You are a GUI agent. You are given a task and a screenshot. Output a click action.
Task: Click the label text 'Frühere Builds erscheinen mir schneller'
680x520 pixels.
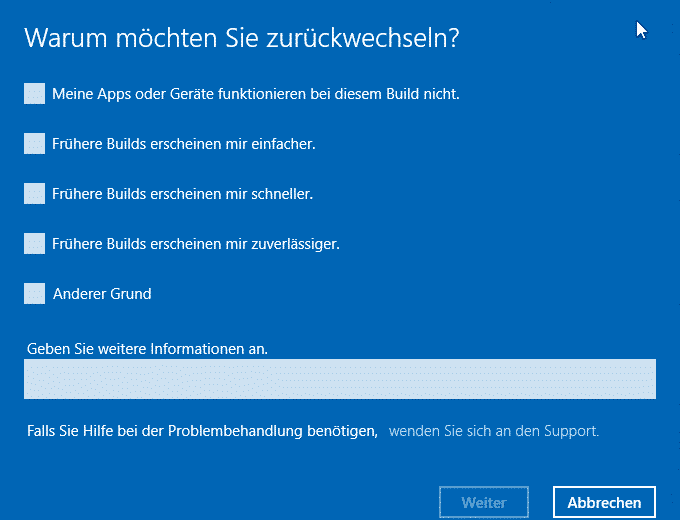tap(183, 194)
